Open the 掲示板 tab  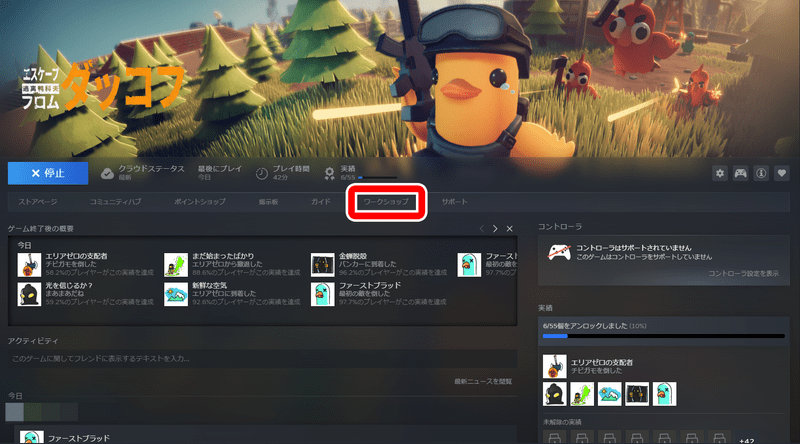pyautogui.click(x=268, y=202)
